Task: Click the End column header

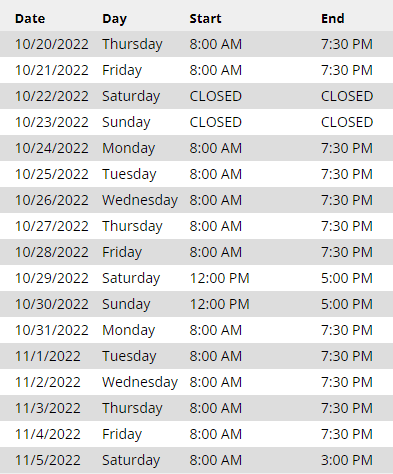Action: (332, 19)
